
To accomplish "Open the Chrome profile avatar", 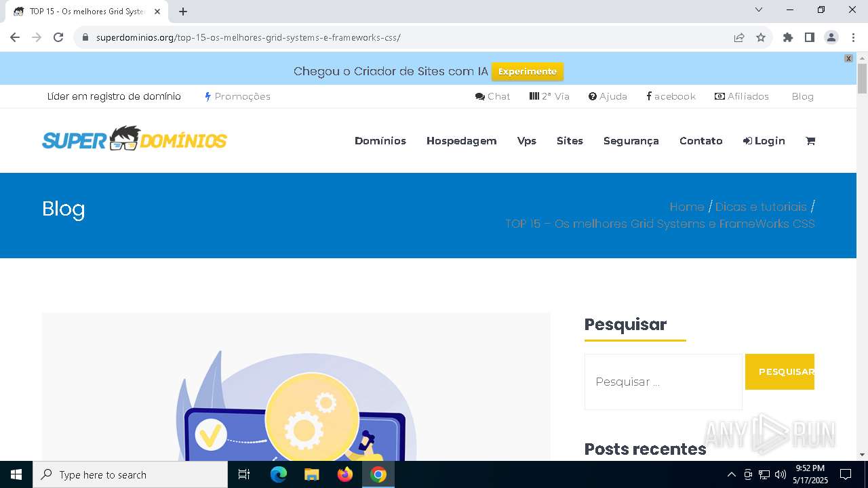I will coord(831,37).
